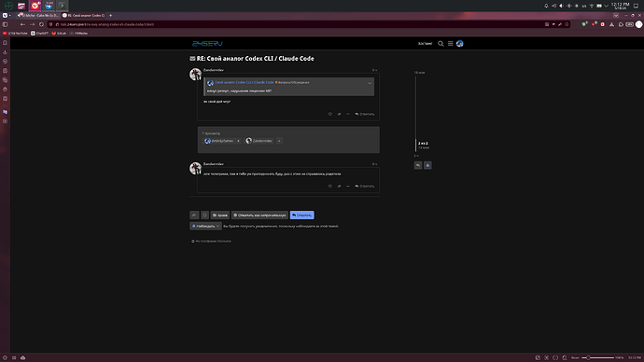The height and width of the screenshot is (362, 644).
Task: Open the YouTube bookmark
Action: pos(15,34)
